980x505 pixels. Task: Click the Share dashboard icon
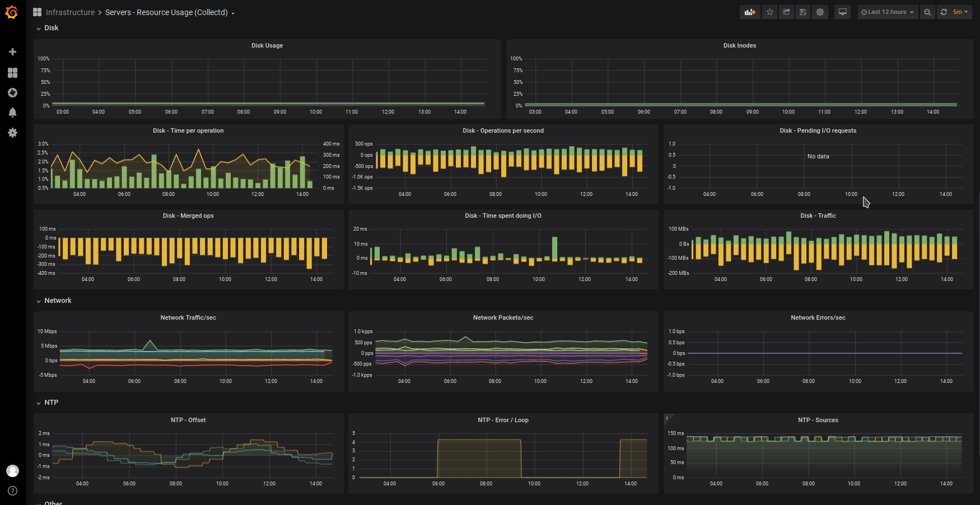[786, 12]
